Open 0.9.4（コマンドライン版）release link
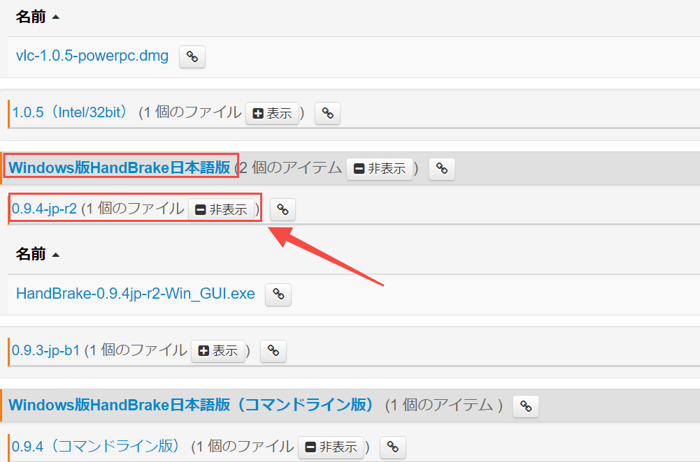Image resolution: width=700 pixels, height=462 pixels. coord(96,446)
